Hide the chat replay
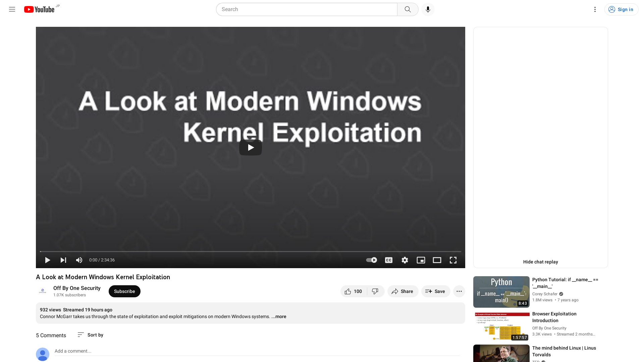Image resolution: width=644 pixels, height=362 pixels. tap(540, 262)
